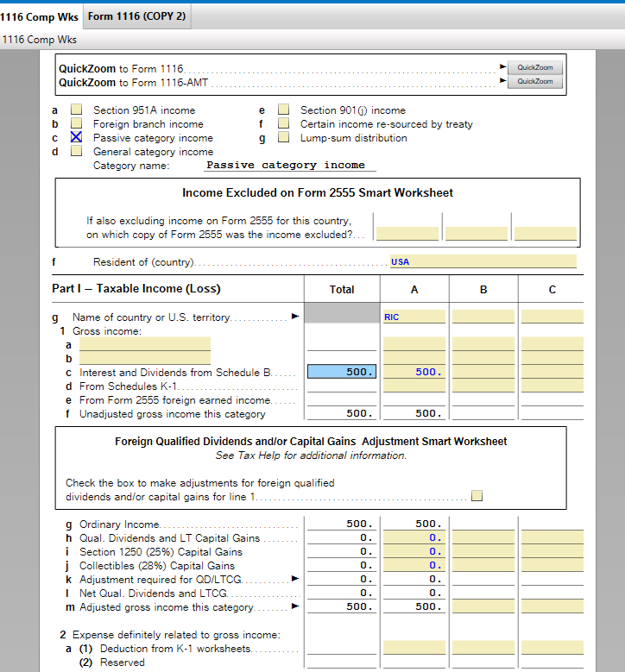Click QuickZoom button for Form 1116-AMT
The height and width of the screenshot is (672, 625).
point(534,81)
